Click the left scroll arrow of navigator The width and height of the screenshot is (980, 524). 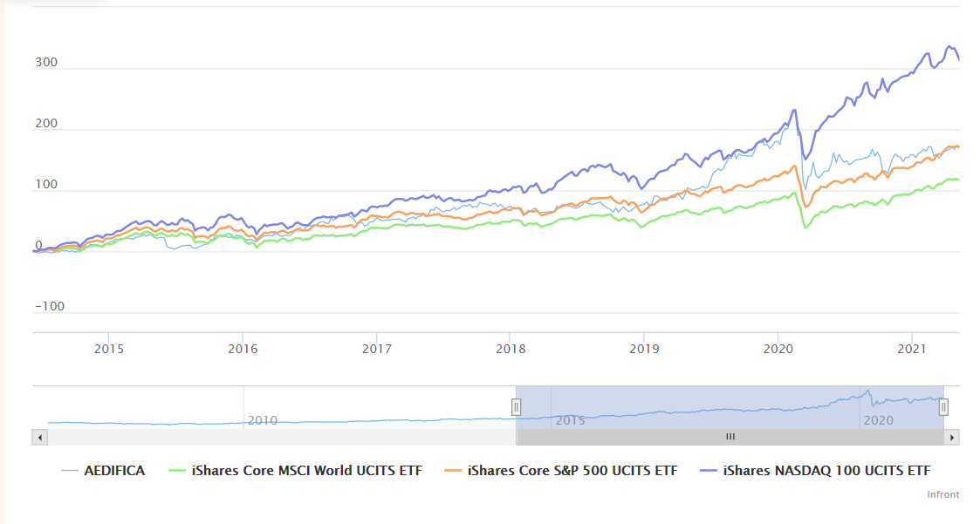(x=40, y=437)
